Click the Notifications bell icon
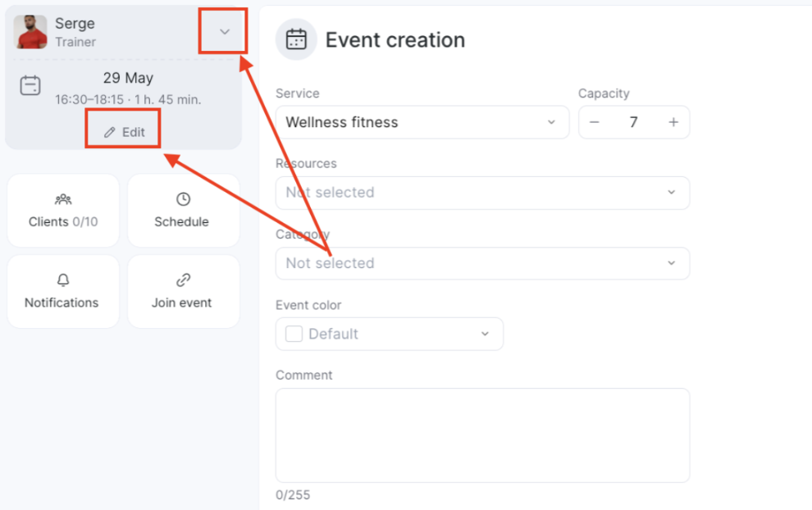The width and height of the screenshot is (812, 510). 63,280
